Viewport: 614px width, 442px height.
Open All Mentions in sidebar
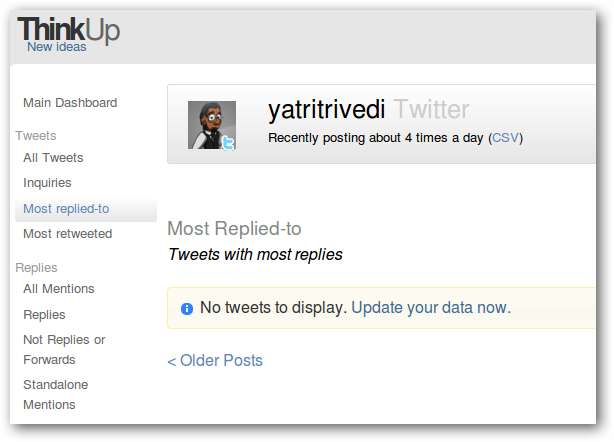pos(59,288)
